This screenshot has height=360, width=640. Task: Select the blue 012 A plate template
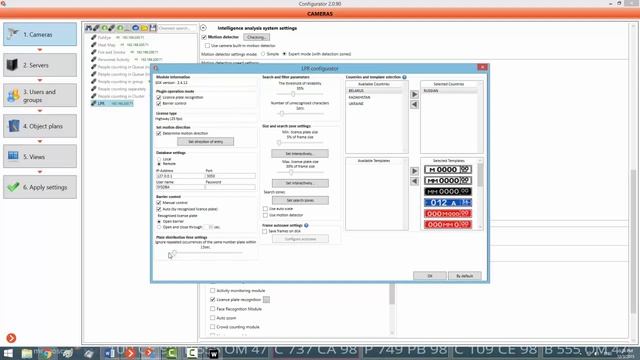point(448,202)
